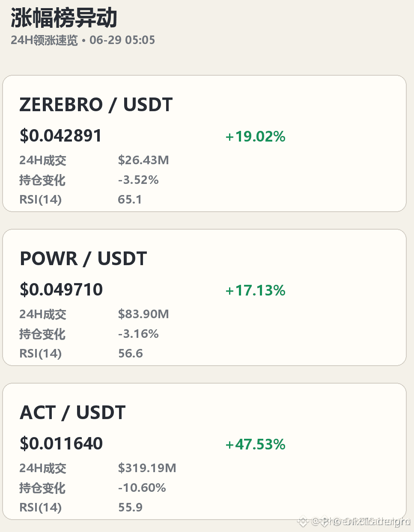Click POWR 24H成交 value $83.90M
Screen dimensions: 414x532
pyautogui.click(x=143, y=314)
